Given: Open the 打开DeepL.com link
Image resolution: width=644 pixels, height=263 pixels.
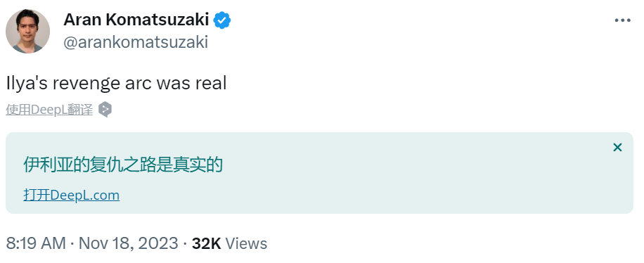Looking at the screenshot, I should click(72, 195).
